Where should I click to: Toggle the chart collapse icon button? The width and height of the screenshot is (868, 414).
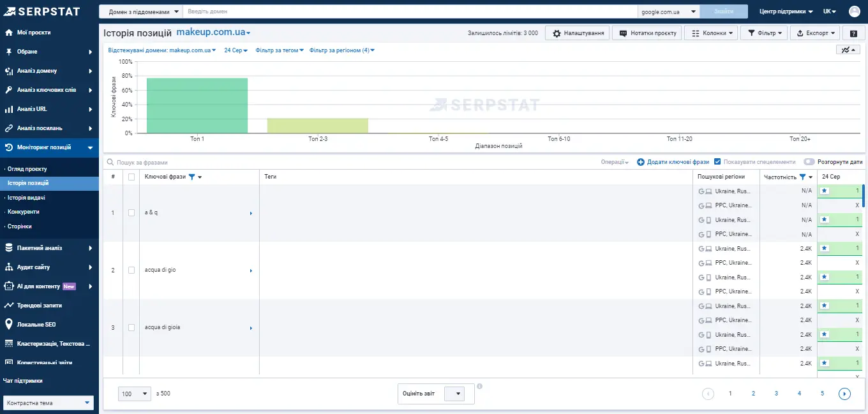(848, 50)
